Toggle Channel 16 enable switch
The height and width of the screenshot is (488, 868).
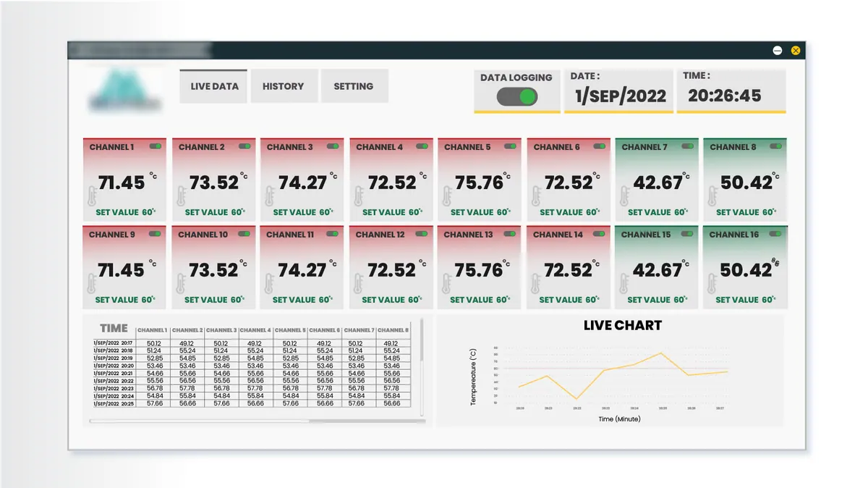click(776, 234)
